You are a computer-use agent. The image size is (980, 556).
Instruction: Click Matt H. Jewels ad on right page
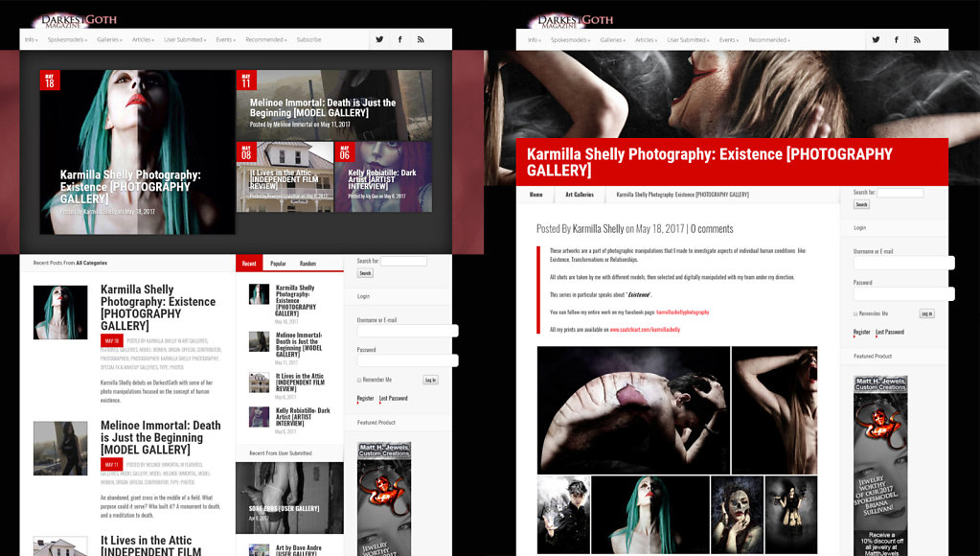pyautogui.click(x=880, y=465)
